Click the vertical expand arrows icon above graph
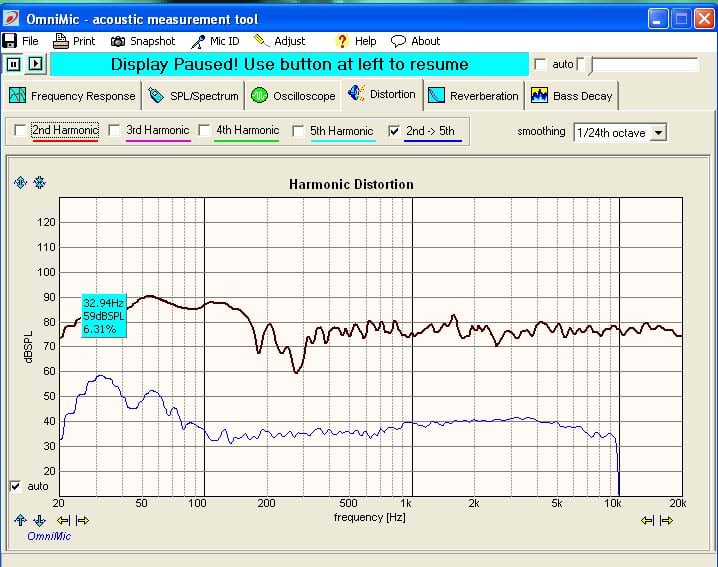The width and height of the screenshot is (718, 567). [x=20, y=182]
